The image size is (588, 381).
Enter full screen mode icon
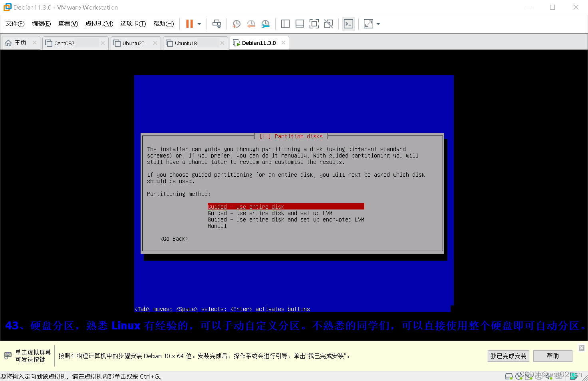coord(314,24)
